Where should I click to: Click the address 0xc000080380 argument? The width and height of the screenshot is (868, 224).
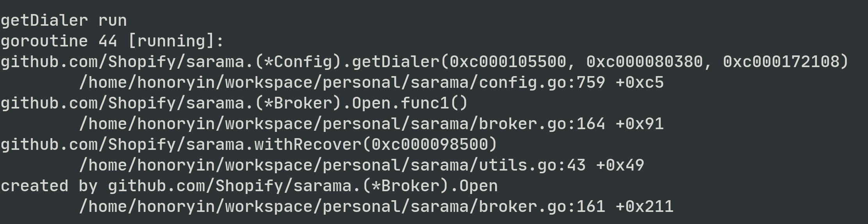(x=645, y=62)
